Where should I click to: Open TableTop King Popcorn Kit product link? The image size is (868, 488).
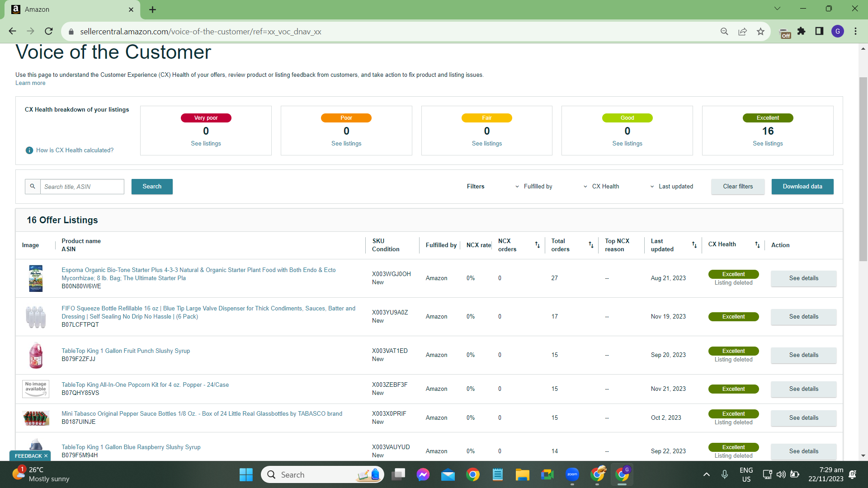click(x=145, y=385)
